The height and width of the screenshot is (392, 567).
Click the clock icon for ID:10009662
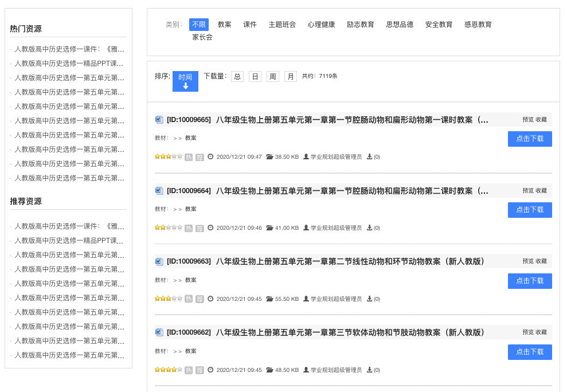[x=210, y=370]
